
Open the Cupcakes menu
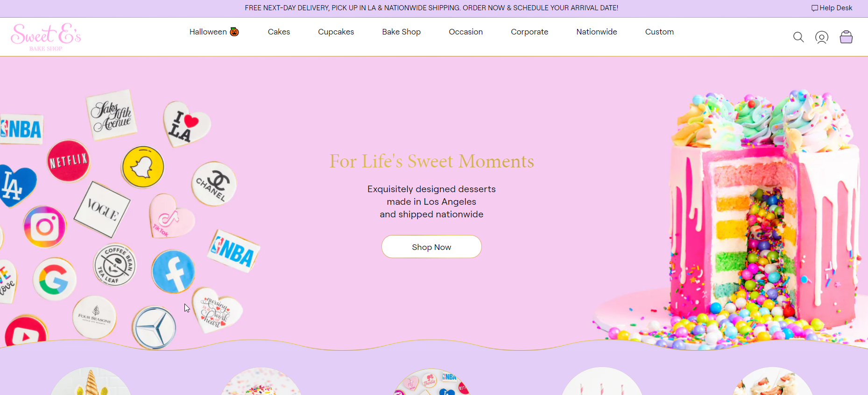[x=336, y=32]
